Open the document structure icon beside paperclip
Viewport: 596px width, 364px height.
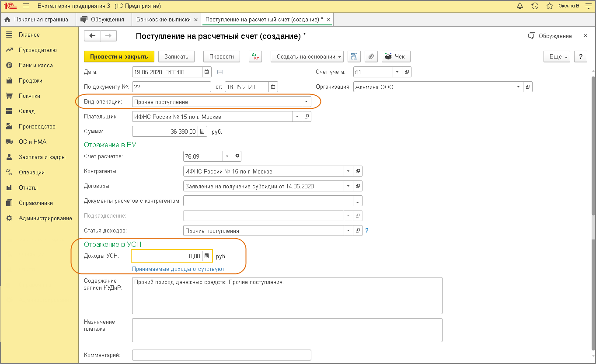354,56
